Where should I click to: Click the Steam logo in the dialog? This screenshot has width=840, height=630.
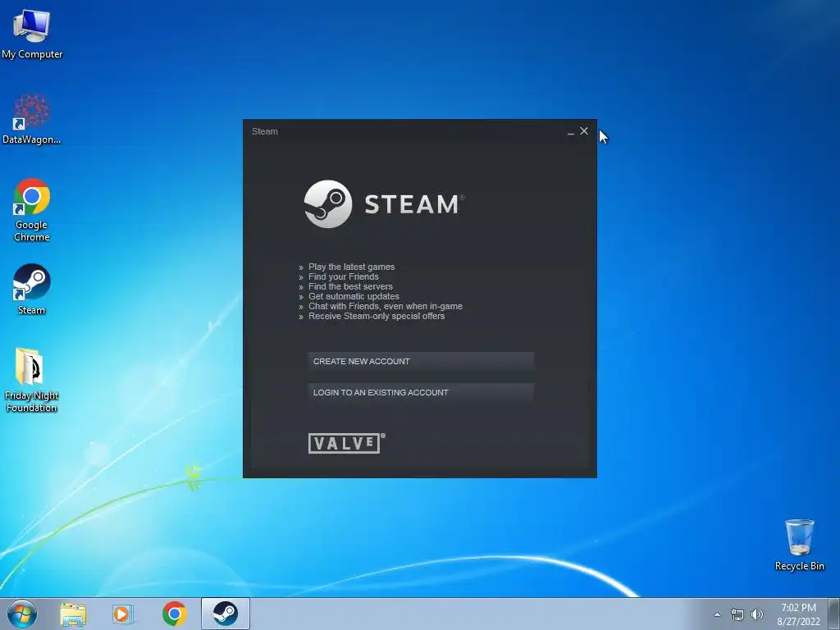384,204
